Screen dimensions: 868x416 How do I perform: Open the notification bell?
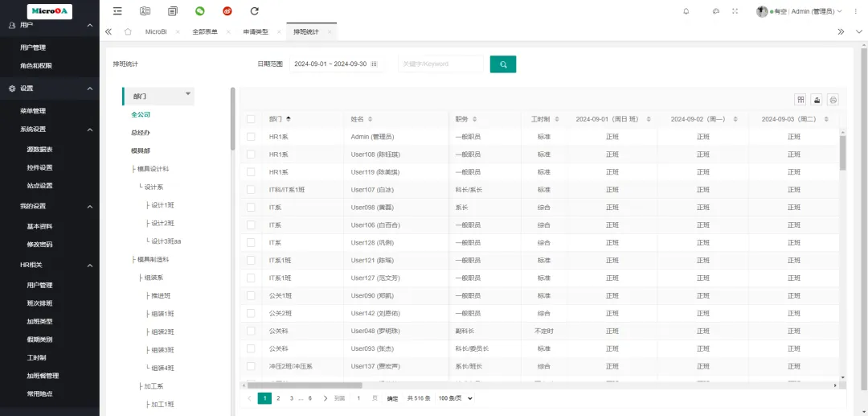pos(686,11)
